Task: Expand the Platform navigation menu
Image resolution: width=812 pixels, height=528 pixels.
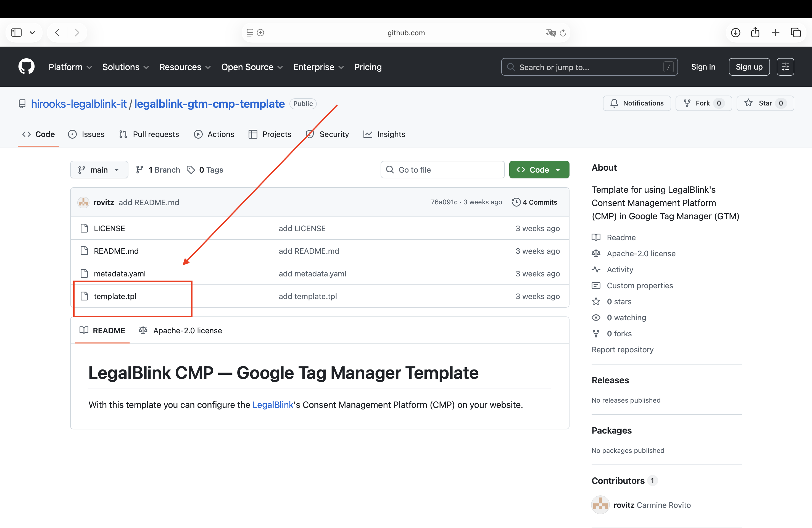Action: click(70, 67)
